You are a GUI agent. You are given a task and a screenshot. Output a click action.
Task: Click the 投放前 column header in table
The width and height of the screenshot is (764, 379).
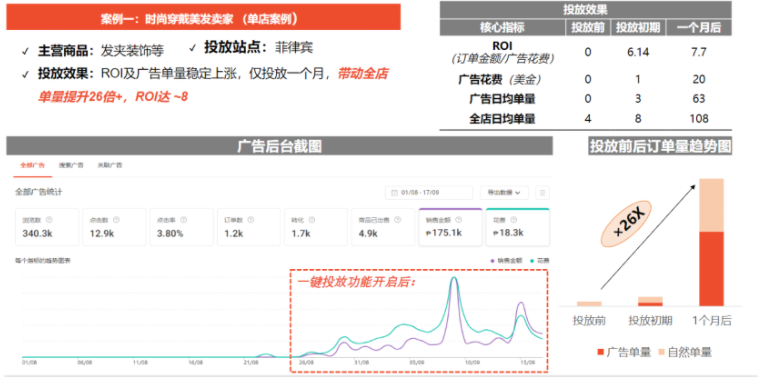point(588,28)
